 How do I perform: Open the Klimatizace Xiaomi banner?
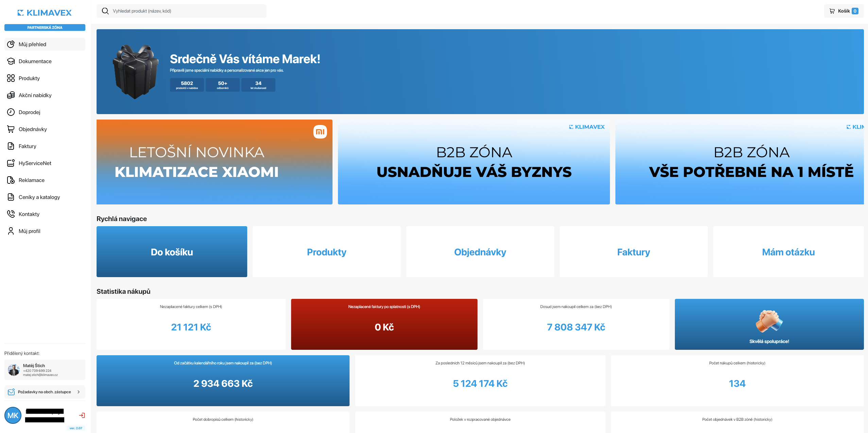pyautogui.click(x=215, y=162)
